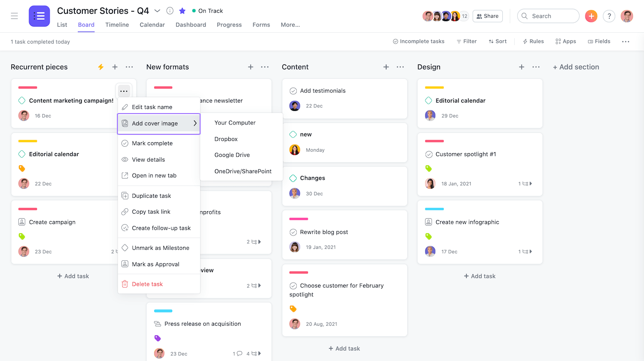Viewport: 644px width, 361px height.
Task: Open the hamburger sidebar menu
Action: pyautogui.click(x=14, y=16)
